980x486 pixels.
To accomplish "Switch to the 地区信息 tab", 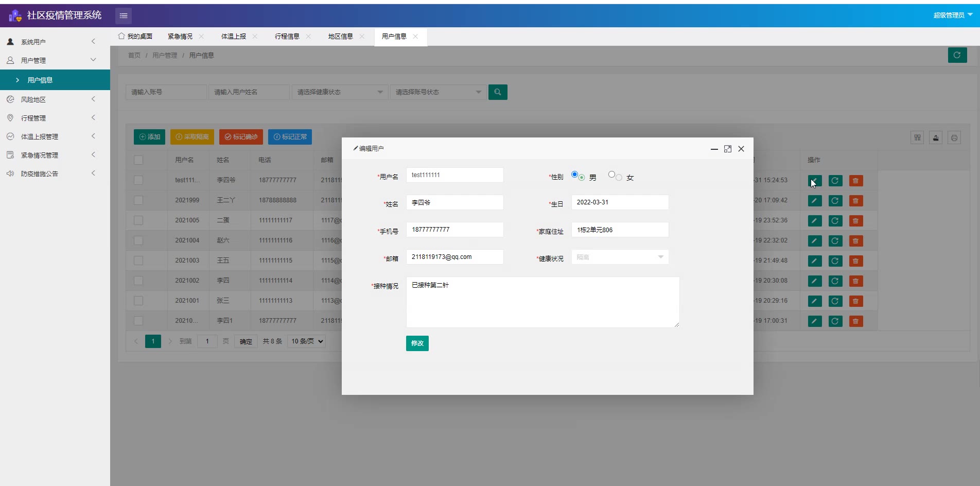I will pos(341,37).
